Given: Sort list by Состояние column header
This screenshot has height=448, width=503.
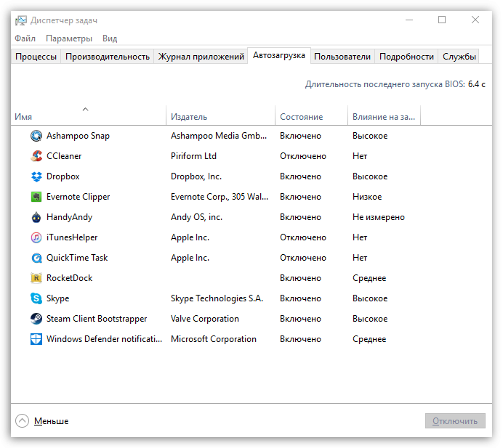Looking at the screenshot, I should click(x=301, y=117).
